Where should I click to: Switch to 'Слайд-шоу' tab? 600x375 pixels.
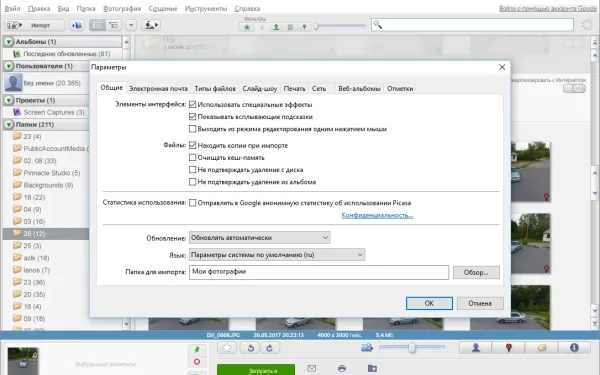click(259, 88)
